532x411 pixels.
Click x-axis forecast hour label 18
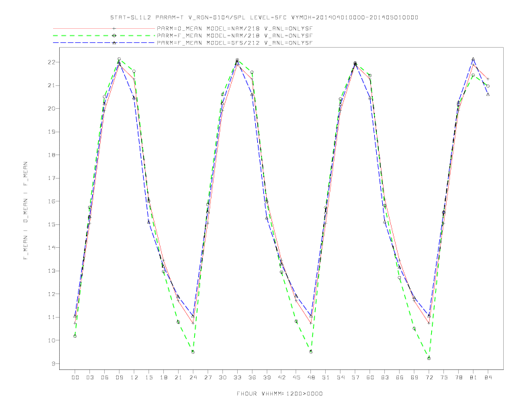(x=163, y=377)
